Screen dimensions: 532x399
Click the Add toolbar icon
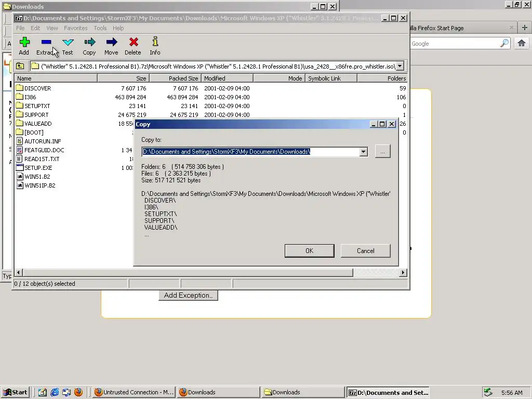point(24,43)
